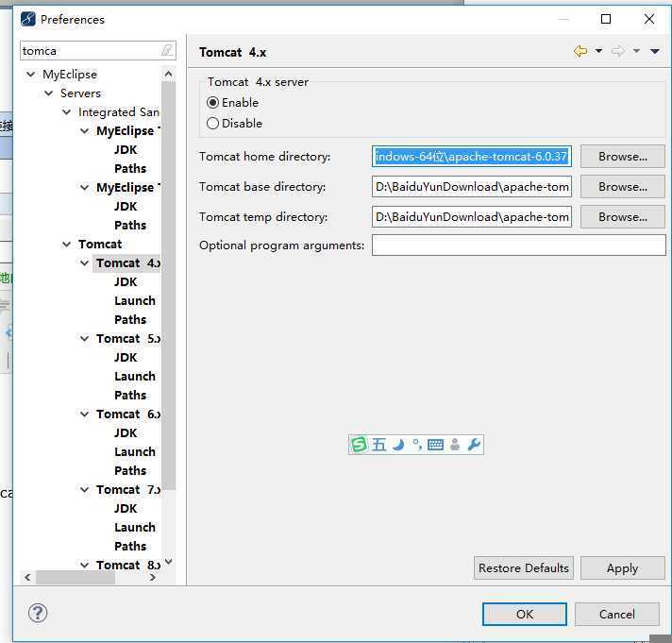The image size is (672, 643).
Task: Open JDK under Tomcat 6.x
Action: [x=126, y=433]
